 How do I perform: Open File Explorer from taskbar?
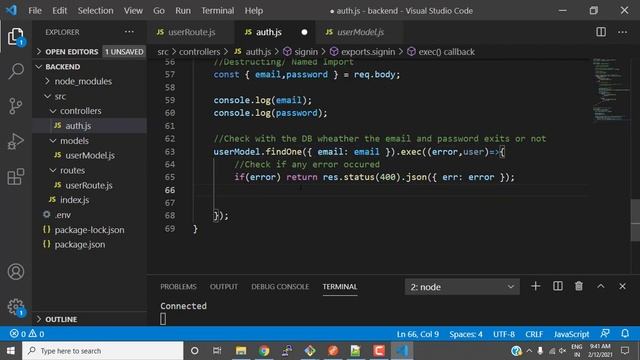pos(241,351)
